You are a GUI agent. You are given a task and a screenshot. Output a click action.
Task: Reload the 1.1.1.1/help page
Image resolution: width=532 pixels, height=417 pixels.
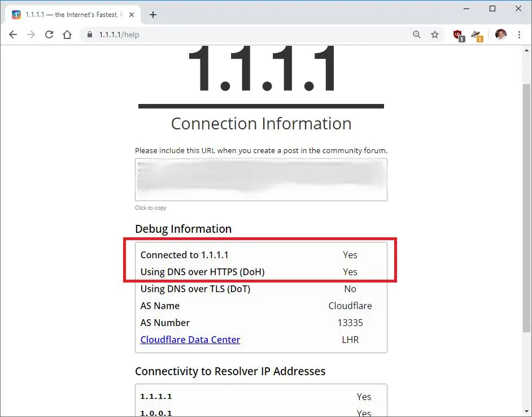[49, 34]
